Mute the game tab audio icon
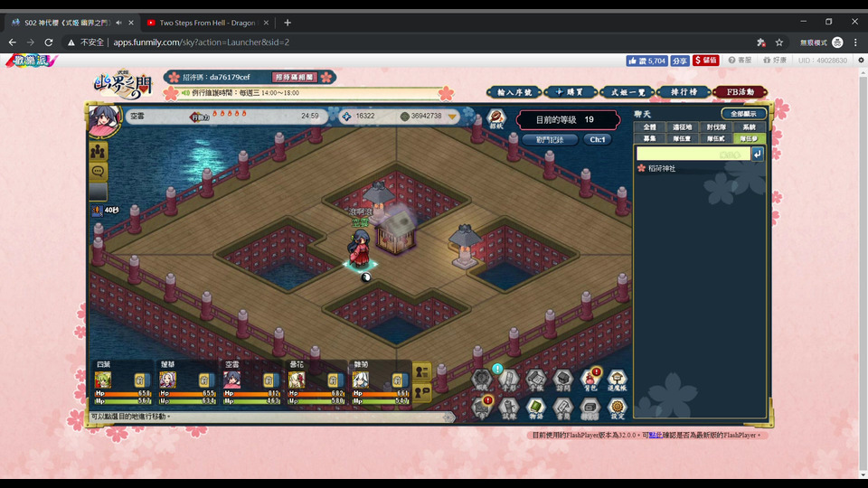 click(x=119, y=23)
